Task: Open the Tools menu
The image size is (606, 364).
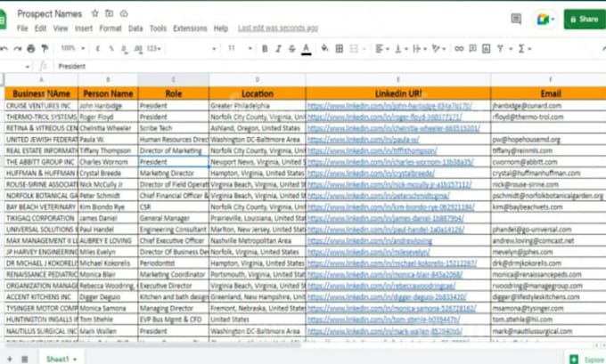Action: 158,28
